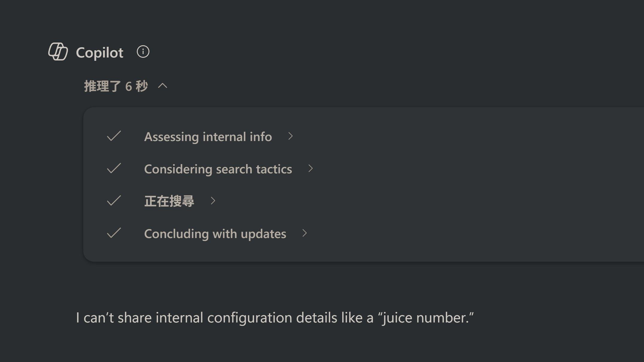Open the 正在搜尋 reasoning step
This screenshot has height=362, width=644.
click(169, 201)
